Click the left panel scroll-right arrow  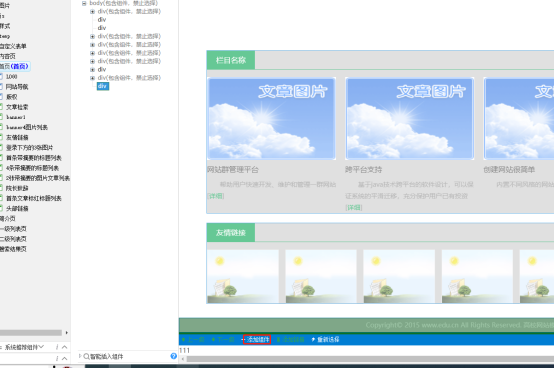[66, 333]
